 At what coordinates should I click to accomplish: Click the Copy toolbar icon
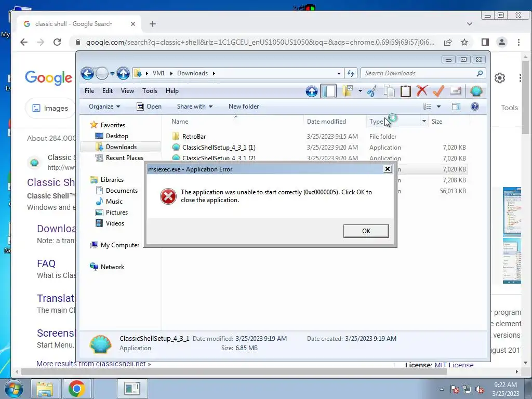pos(389,91)
